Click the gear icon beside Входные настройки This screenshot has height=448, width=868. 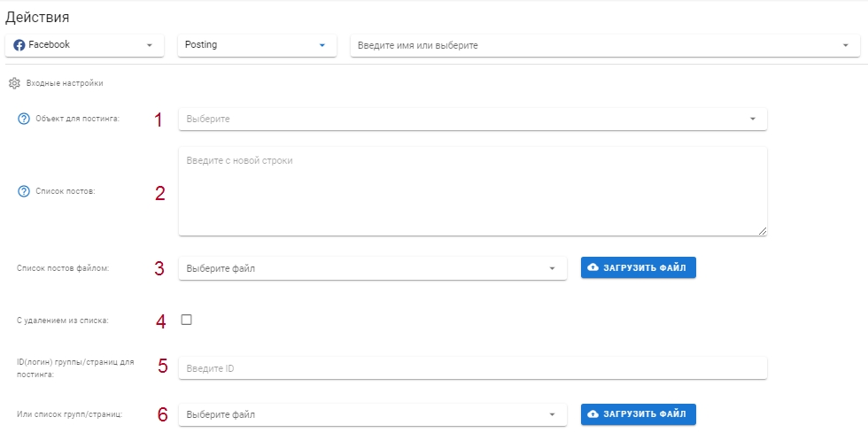[x=14, y=83]
